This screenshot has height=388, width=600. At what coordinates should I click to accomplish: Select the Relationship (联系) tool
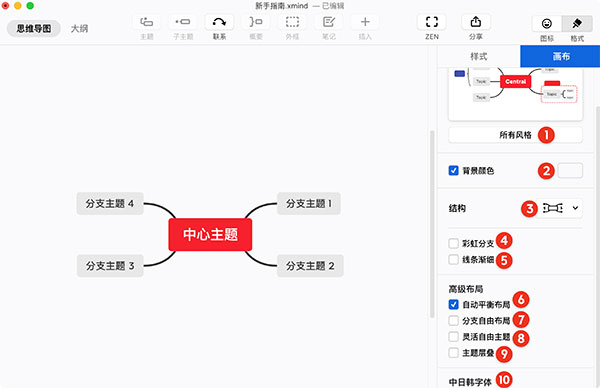[x=219, y=22]
